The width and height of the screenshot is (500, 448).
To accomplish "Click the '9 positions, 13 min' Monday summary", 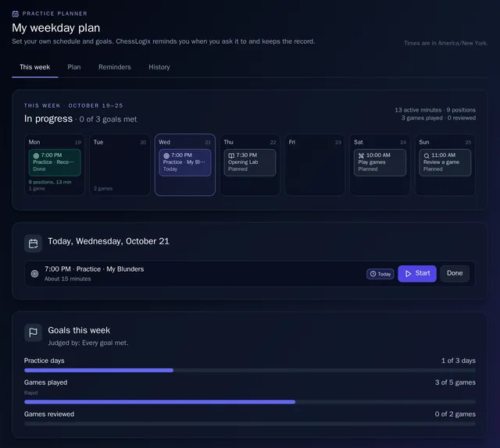I will point(50,182).
